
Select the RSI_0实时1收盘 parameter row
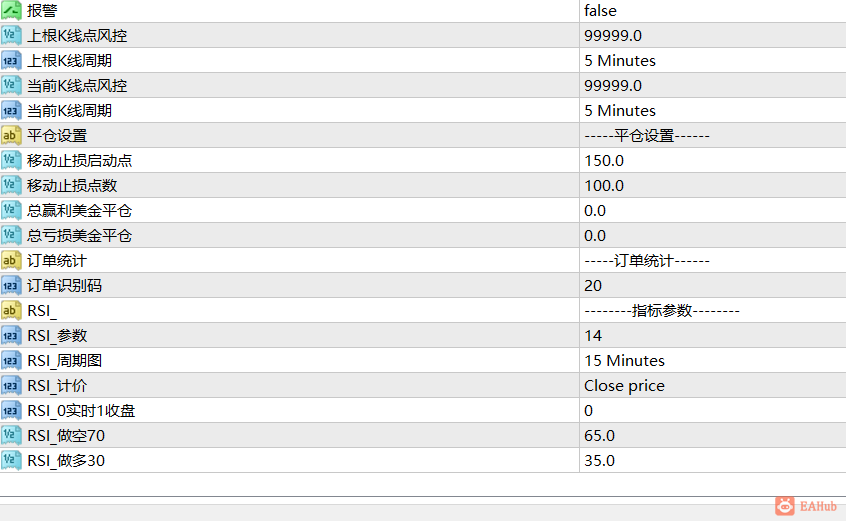(x=423, y=410)
